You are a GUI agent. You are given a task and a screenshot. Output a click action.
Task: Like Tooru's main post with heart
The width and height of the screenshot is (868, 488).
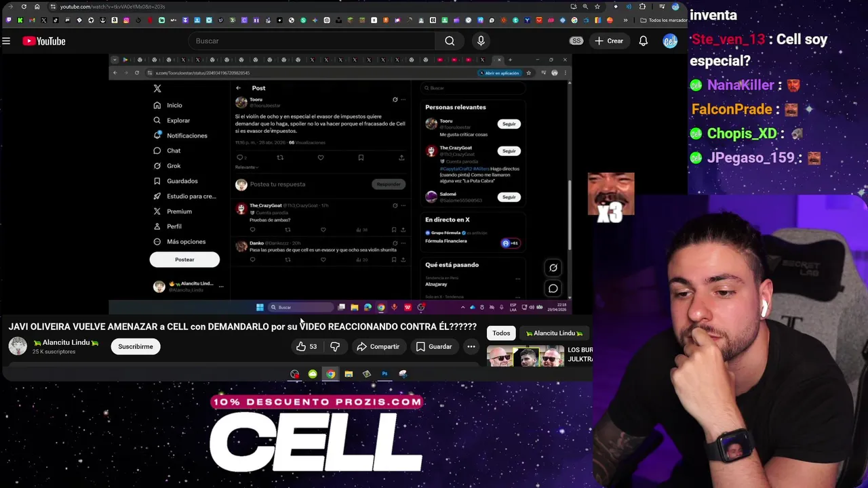[321, 157]
